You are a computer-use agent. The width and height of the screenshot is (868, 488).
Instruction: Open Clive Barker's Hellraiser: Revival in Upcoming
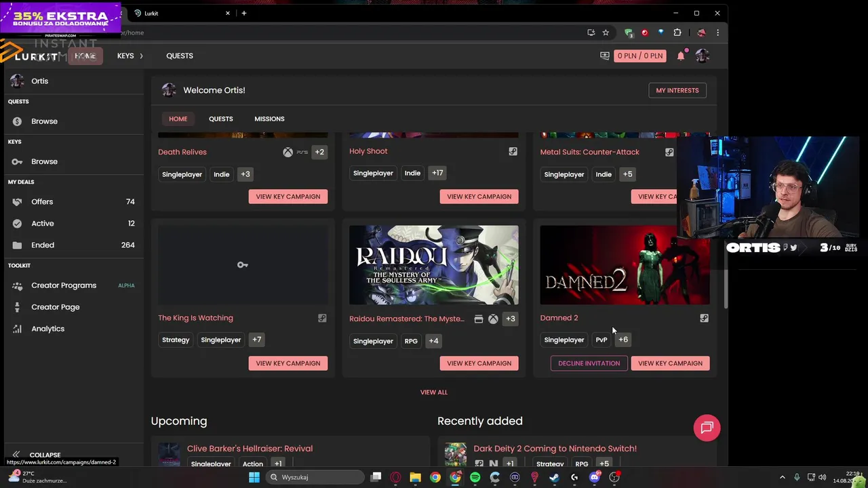(x=250, y=448)
